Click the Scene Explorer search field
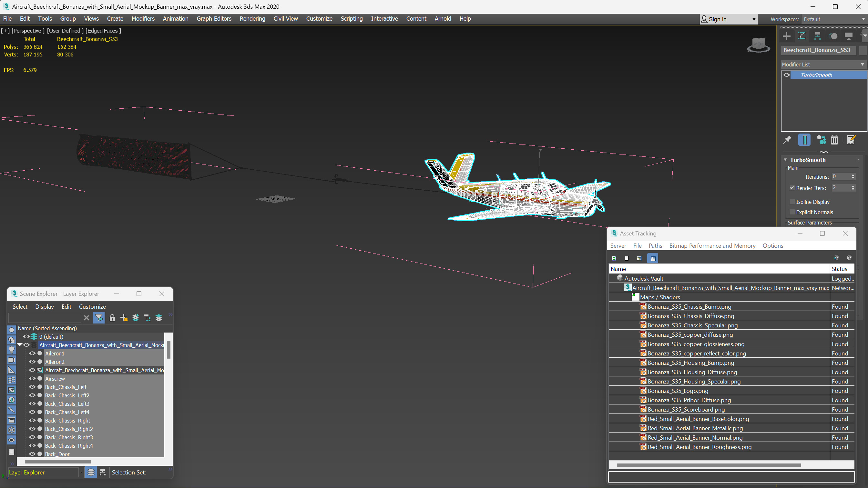This screenshot has width=868, height=488. click(45, 318)
